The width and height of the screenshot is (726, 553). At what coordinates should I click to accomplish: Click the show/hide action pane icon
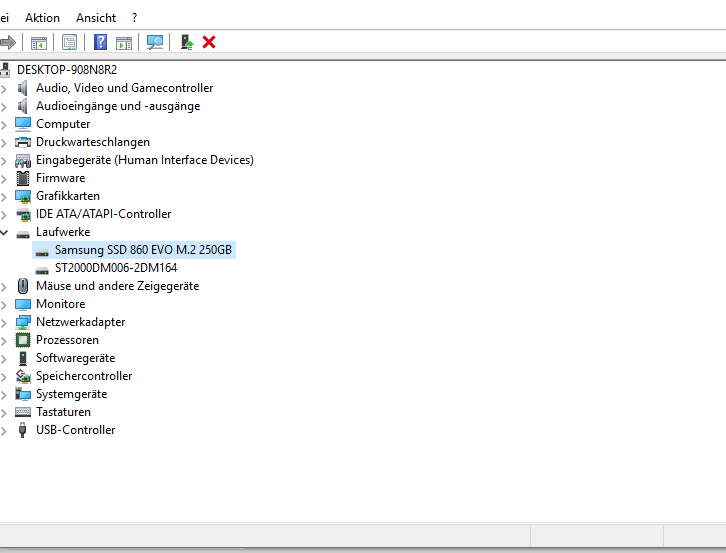tap(124, 43)
